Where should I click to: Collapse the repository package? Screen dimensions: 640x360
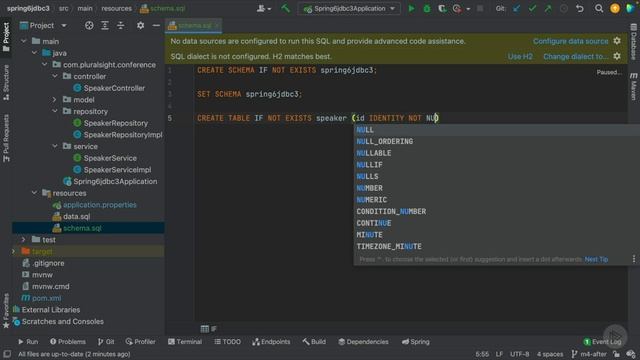tap(55, 111)
